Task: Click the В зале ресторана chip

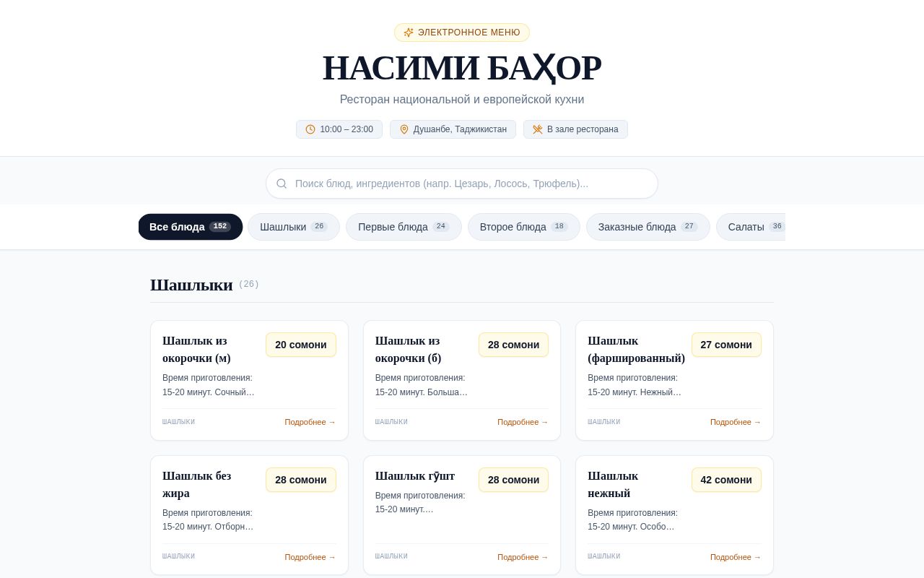Action: pos(575,129)
